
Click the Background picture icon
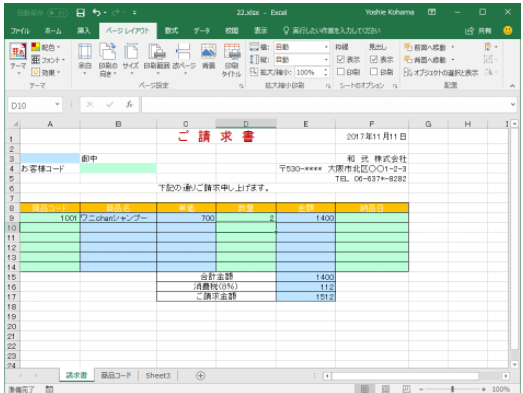click(208, 56)
